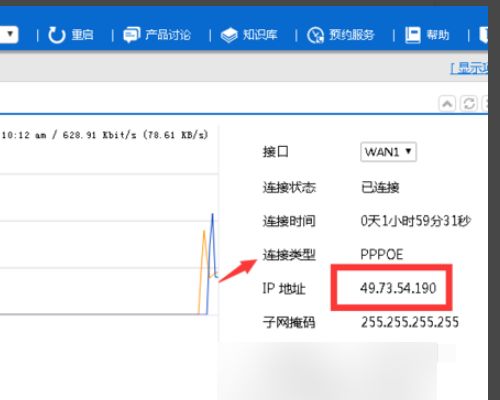Image resolution: width=500 pixels, height=400 pixels.
Task: Open the 帮助 text label
Action: point(438,35)
